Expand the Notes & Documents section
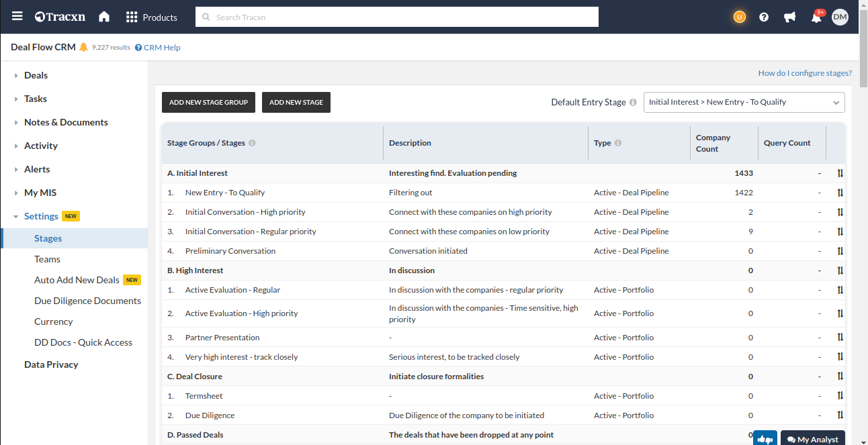Viewport: 868px width, 445px height. [66, 122]
